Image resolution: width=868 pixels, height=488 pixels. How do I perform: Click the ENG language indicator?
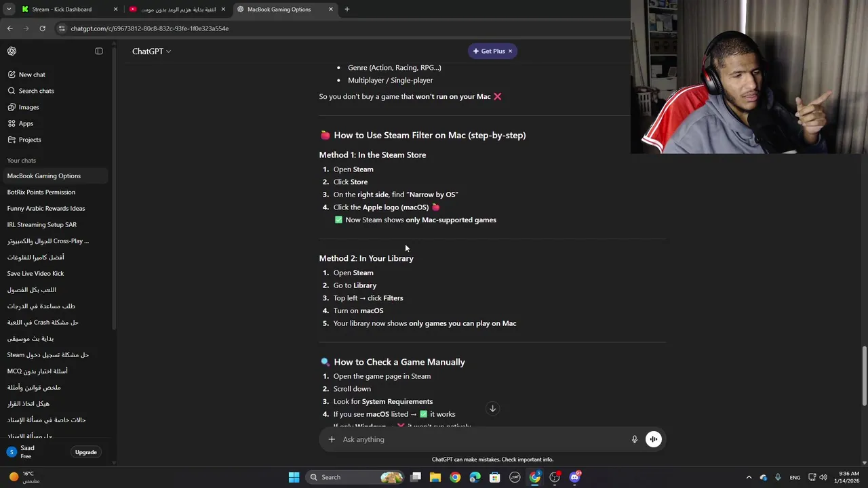(x=795, y=477)
